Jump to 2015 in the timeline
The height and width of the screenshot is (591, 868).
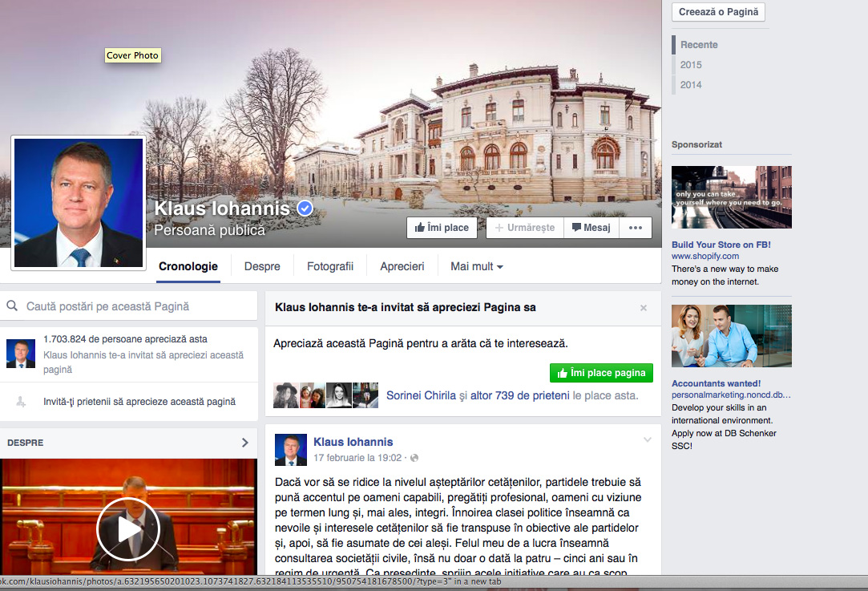tap(691, 65)
